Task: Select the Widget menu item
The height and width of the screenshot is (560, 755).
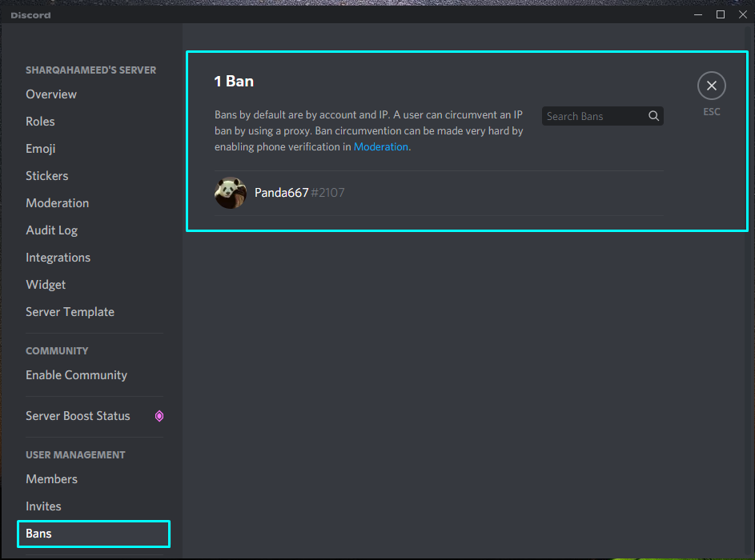Action: click(46, 285)
